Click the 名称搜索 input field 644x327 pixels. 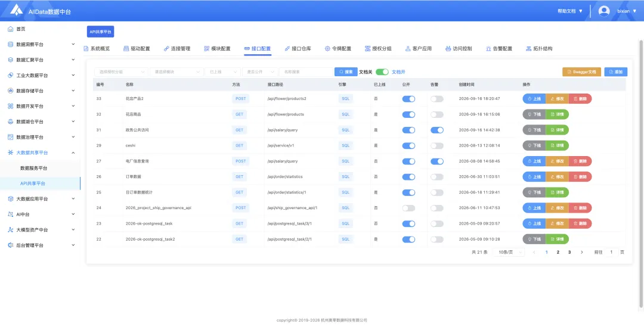tap(306, 72)
